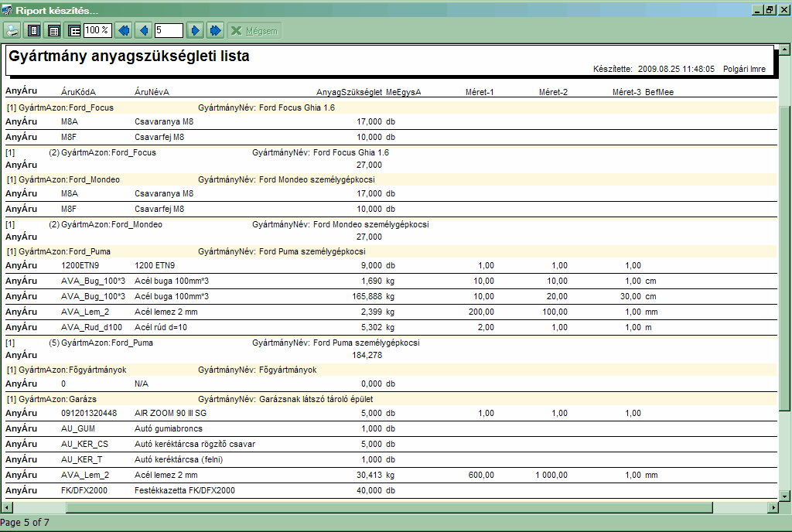Screen dimensions: 792x532
Task: Click item code 'FK/DFX2000'
Action: [84, 490]
